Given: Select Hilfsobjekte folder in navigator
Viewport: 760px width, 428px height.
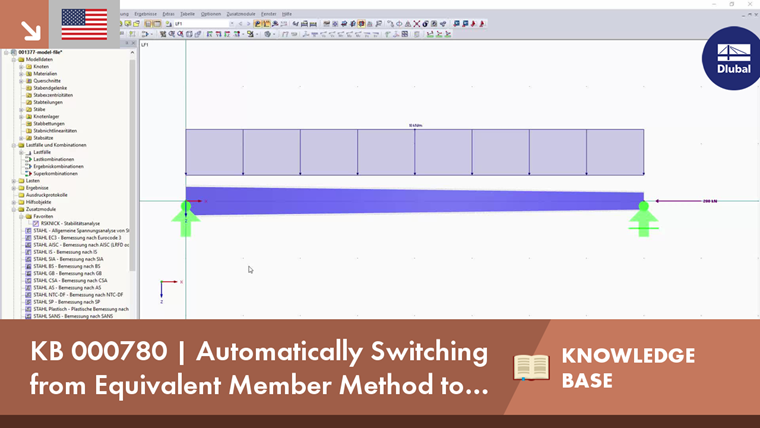Looking at the screenshot, I should [x=38, y=202].
